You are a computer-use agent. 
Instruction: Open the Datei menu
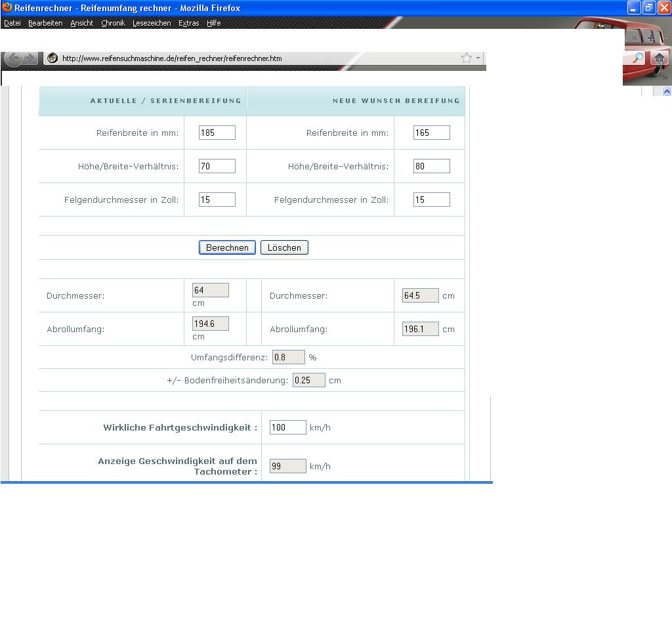(x=12, y=23)
